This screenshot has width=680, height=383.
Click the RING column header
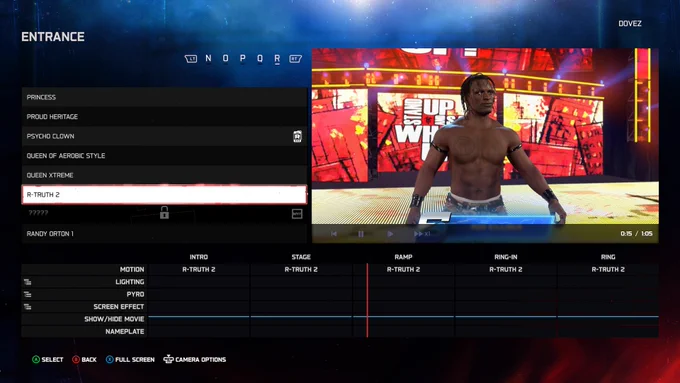click(608, 257)
